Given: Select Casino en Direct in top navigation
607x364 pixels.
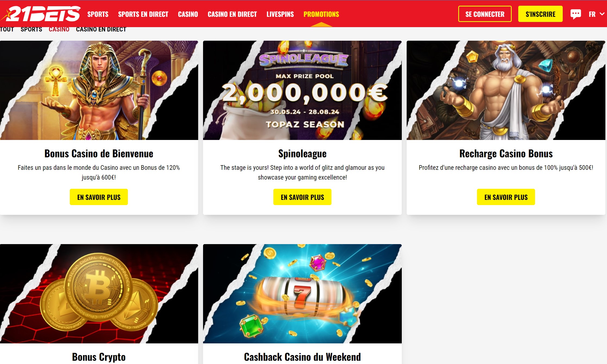Looking at the screenshot, I should coord(232,14).
